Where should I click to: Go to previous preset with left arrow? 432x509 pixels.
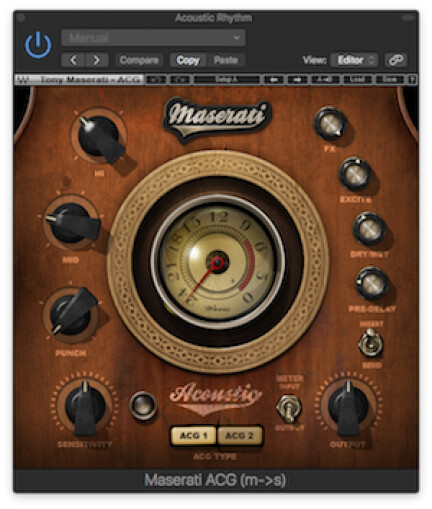coord(73,60)
